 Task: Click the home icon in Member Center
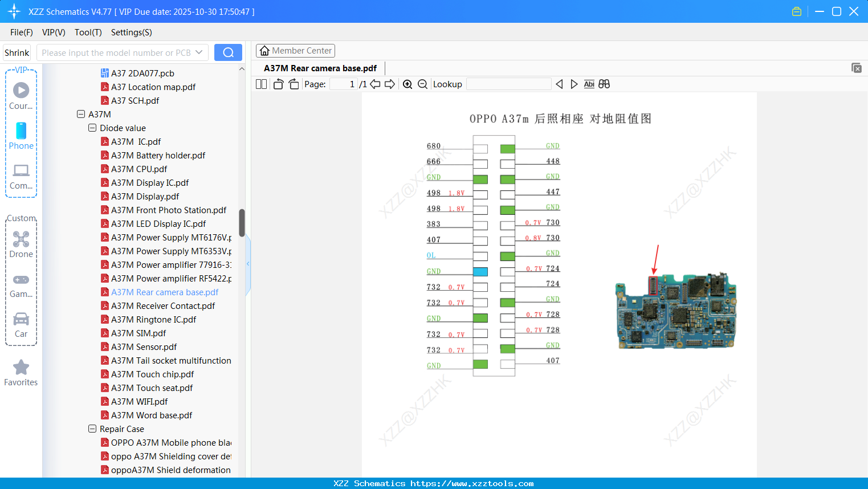point(264,51)
